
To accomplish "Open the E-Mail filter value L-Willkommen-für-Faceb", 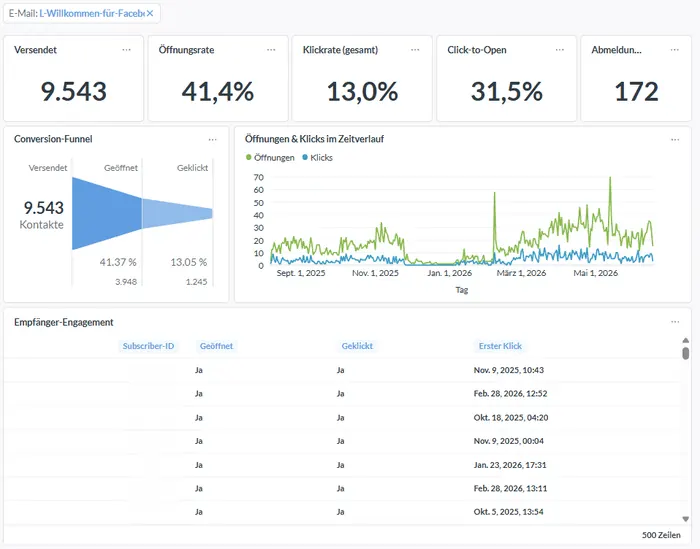I will [92, 13].
